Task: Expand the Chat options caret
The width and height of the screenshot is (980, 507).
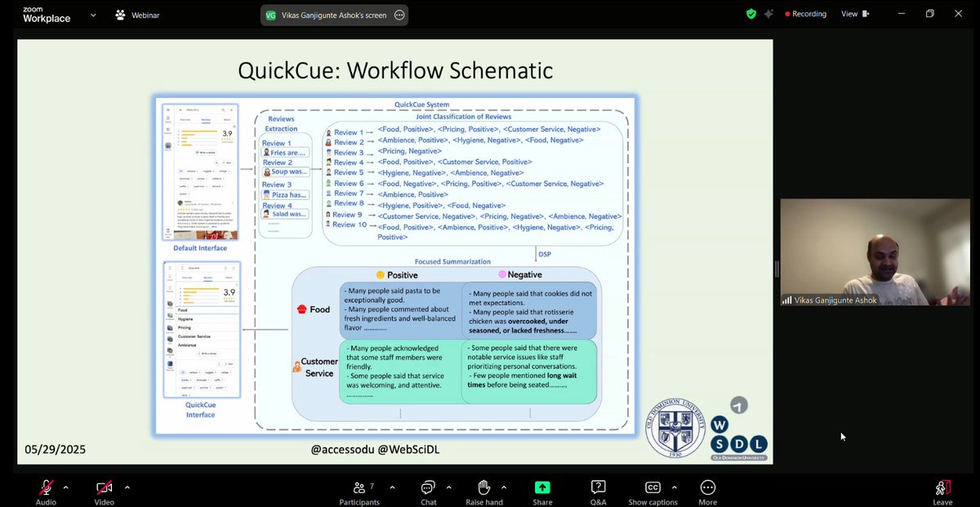Action: (448, 487)
